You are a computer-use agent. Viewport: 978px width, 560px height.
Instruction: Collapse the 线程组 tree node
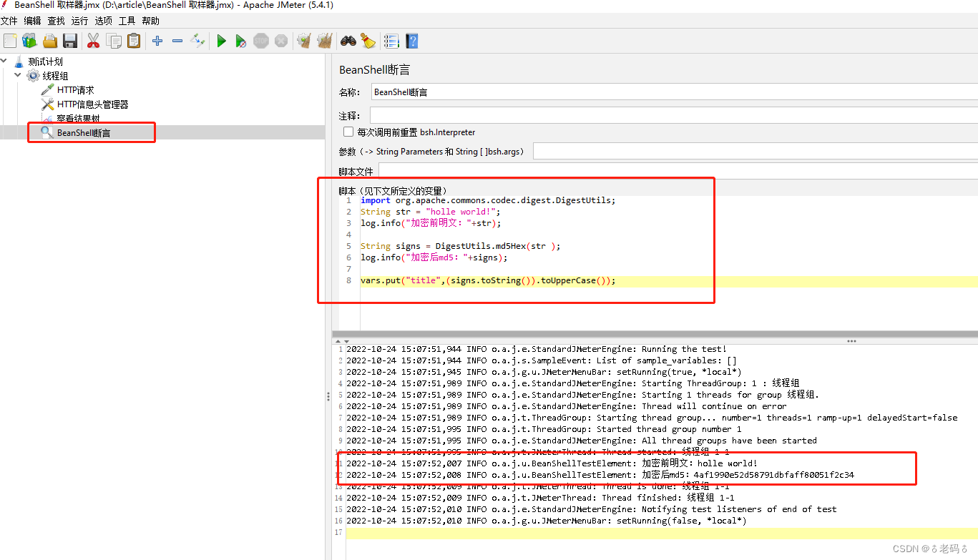pos(17,74)
